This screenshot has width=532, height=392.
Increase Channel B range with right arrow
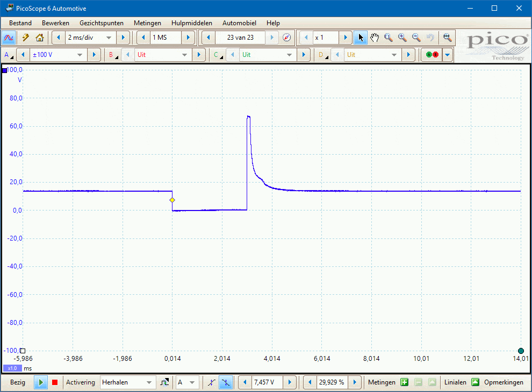tap(199, 55)
